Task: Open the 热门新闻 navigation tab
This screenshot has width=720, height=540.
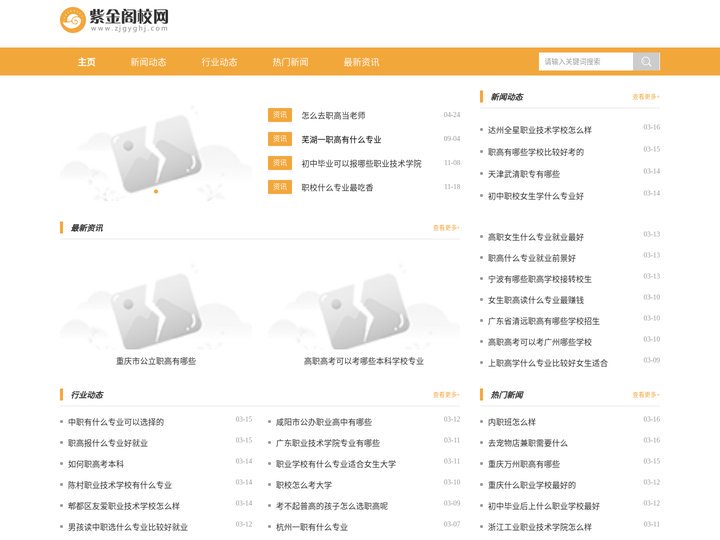Action: coord(290,62)
